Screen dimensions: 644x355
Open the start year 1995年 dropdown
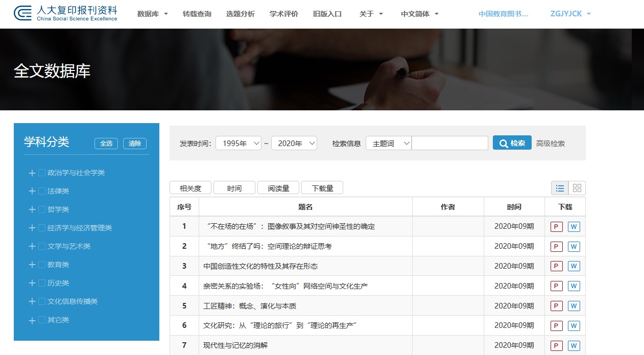pyautogui.click(x=238, y=144)
